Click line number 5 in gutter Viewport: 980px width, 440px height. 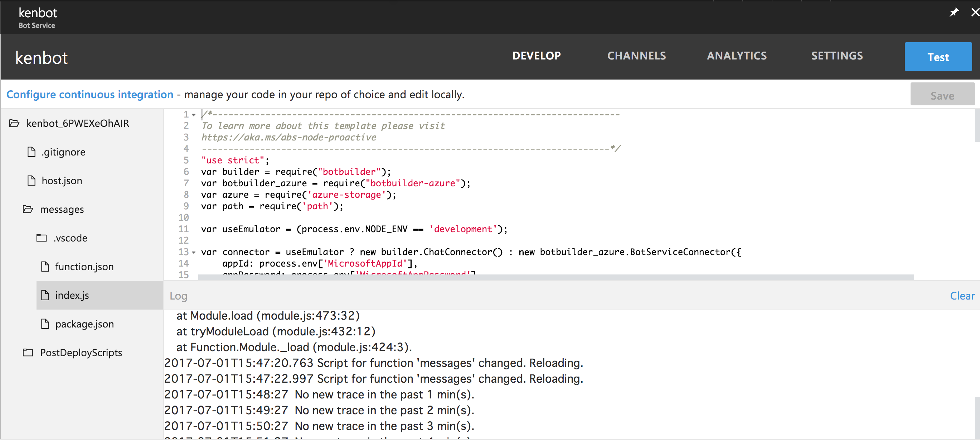(x=186, y=160)
